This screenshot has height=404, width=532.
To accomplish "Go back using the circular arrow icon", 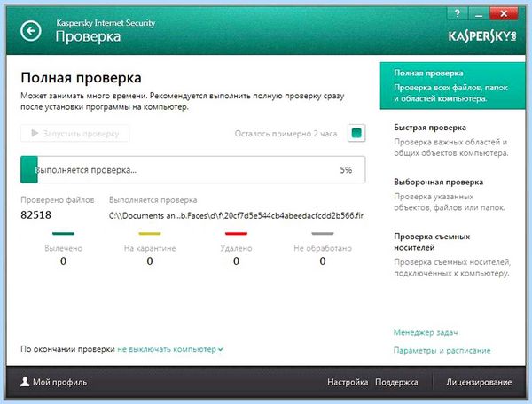I will click(x=30, y=31).
